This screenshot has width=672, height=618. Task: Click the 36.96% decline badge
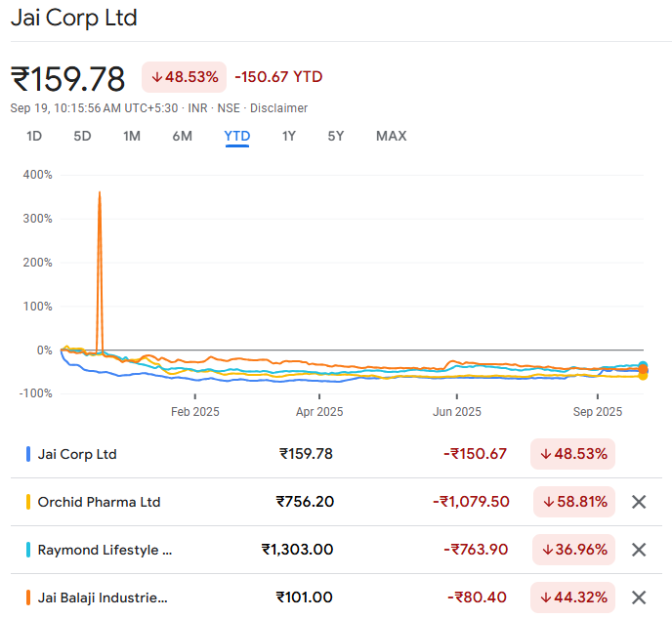[x=574, y=550]
